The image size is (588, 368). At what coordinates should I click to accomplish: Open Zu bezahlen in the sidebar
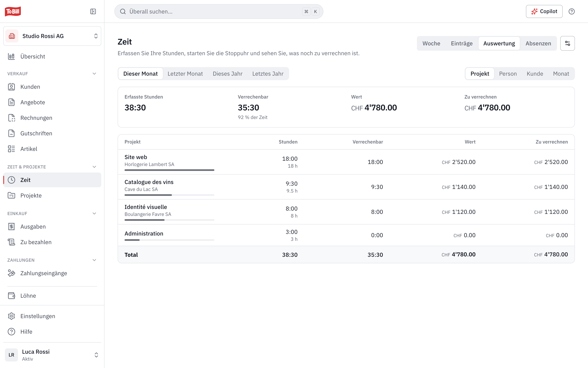pos(52,242)
